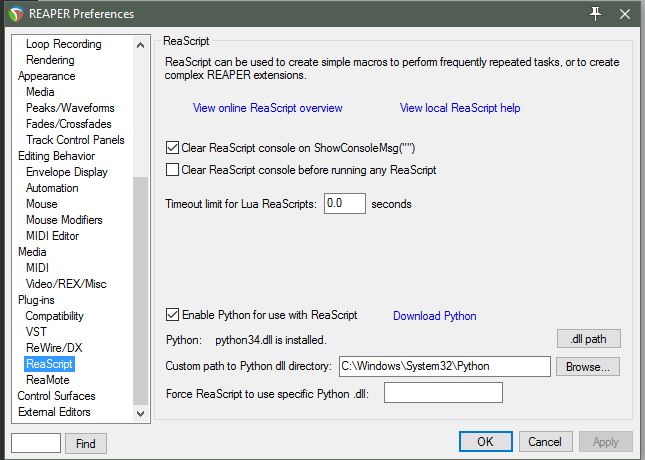
Task: Select top-level Media category
Action: pos(32,252)
